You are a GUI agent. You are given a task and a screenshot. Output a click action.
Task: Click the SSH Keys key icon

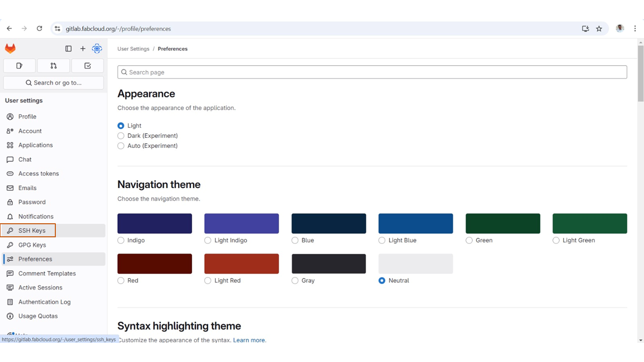point(10,231)
